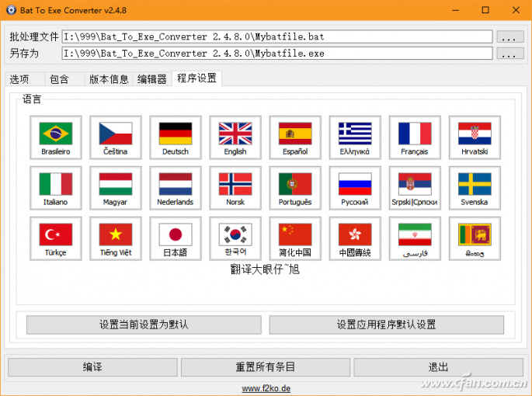Switch to the 包含 tab
The image size is (532, 396).
64,79
